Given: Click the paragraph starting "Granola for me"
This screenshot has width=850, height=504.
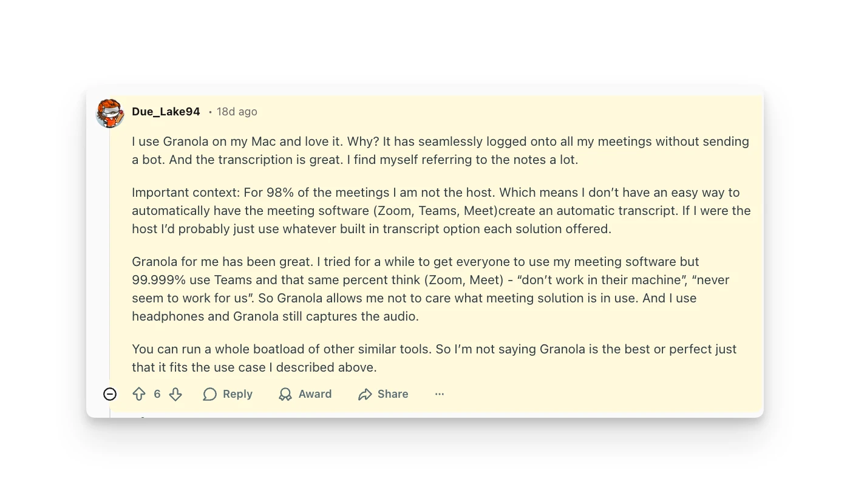Looking at the screenshot, I should 430,289.
